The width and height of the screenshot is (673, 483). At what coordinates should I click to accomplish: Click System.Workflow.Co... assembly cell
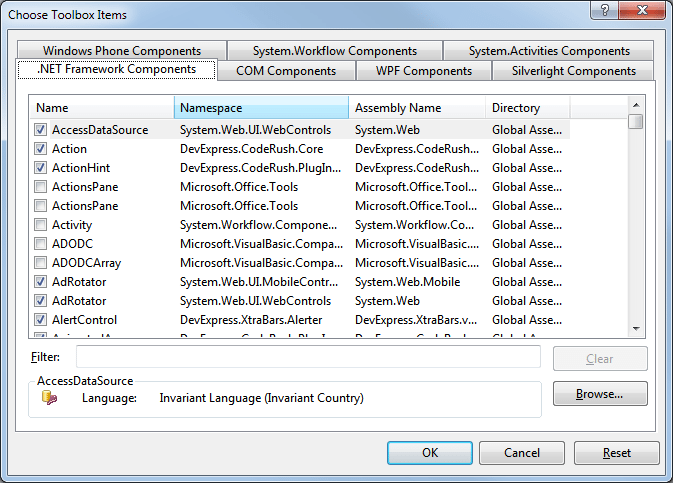[x=415, y=225]
